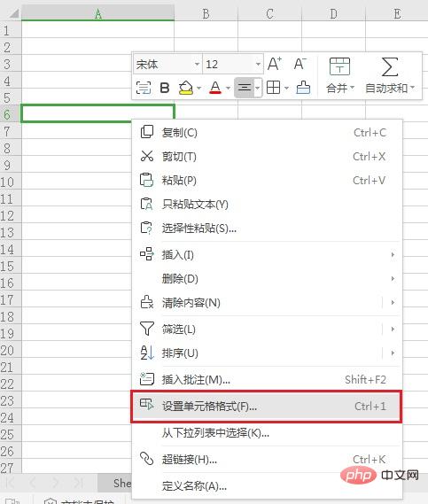
Task: Click the A-Z sort icon
Action: [147, 353]
